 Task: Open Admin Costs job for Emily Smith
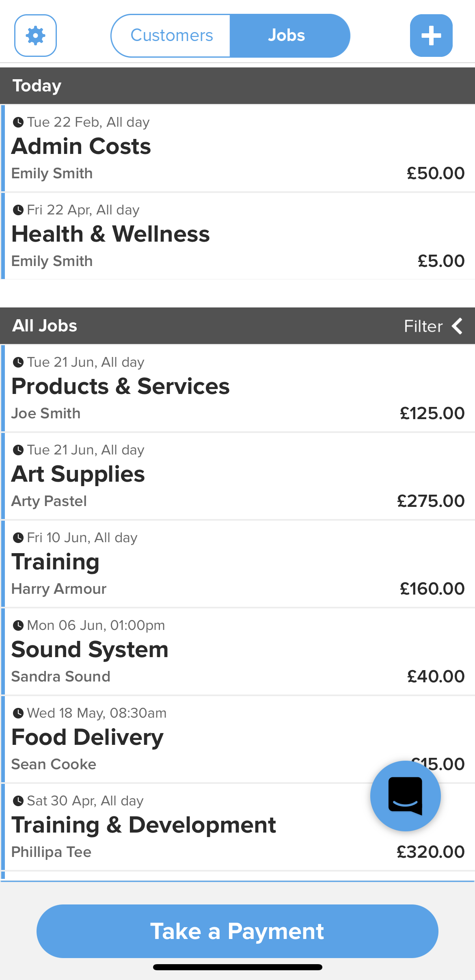click(81, 147)
